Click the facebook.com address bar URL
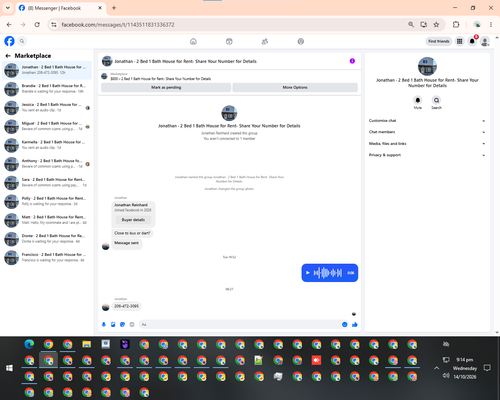The image size is (500, 400). 118,25
